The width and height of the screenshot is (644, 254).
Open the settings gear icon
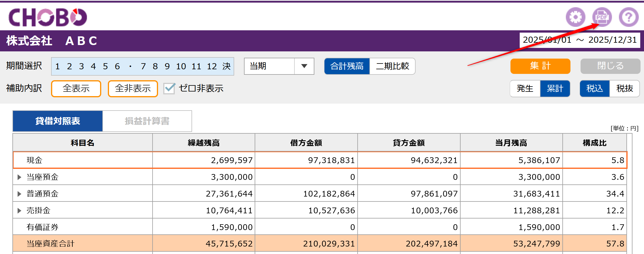[x=575, y=17]
